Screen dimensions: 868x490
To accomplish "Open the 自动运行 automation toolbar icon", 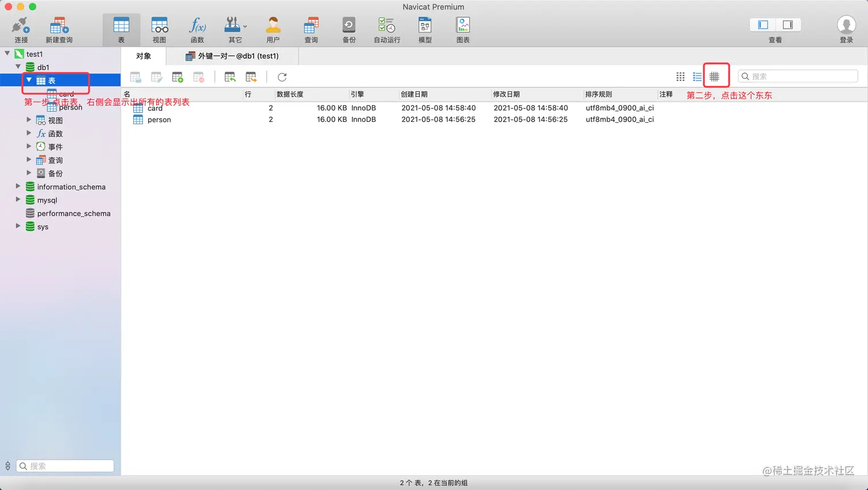I will 387,30.
